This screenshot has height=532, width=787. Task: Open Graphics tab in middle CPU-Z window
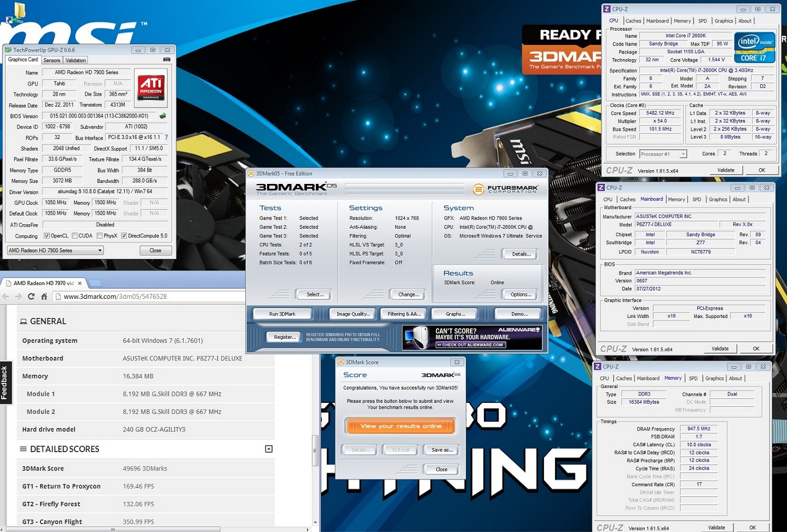click(718, 199)
